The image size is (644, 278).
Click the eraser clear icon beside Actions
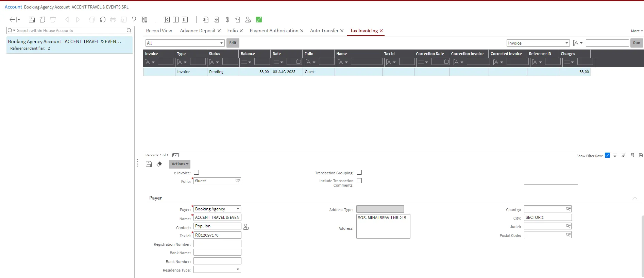(159, 164)
